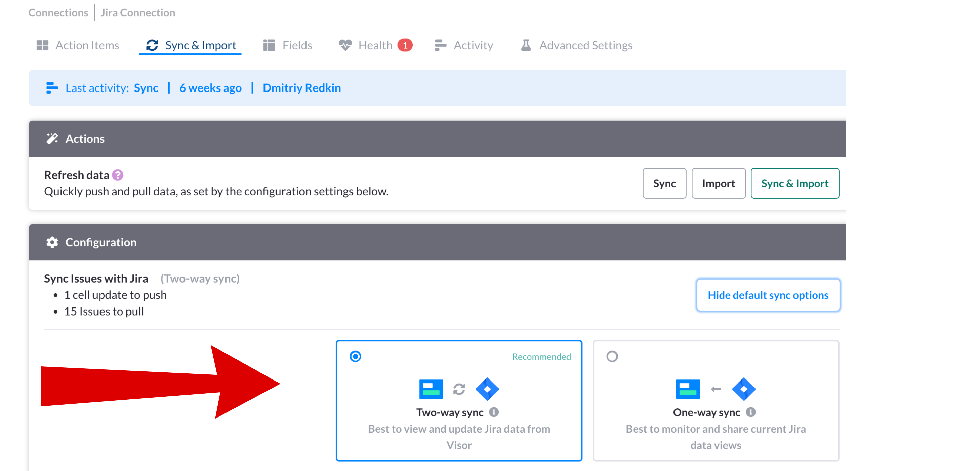
Task: Click the Jira logo in Two-way sync card
Action: coord(487,389)
